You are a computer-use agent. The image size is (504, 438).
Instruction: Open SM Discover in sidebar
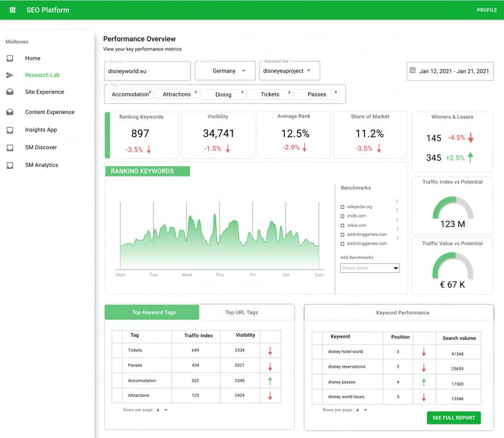[x=41, y=147]
